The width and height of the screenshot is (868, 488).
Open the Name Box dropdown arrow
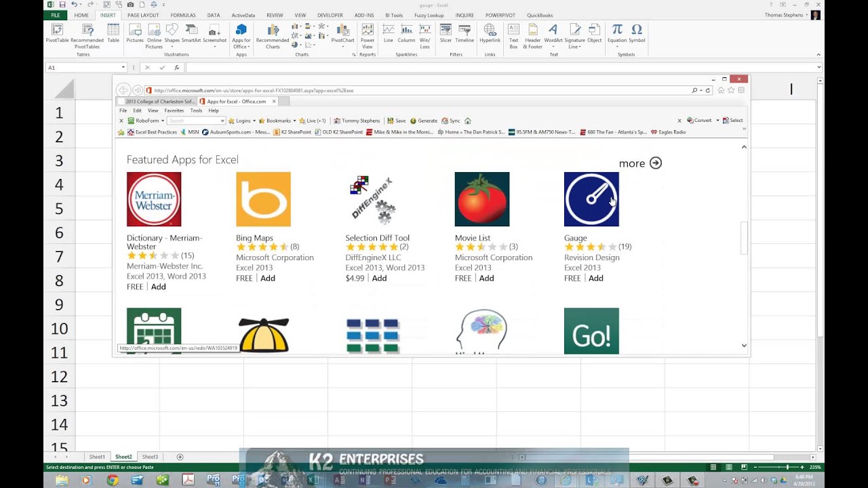tap(123, 68)
